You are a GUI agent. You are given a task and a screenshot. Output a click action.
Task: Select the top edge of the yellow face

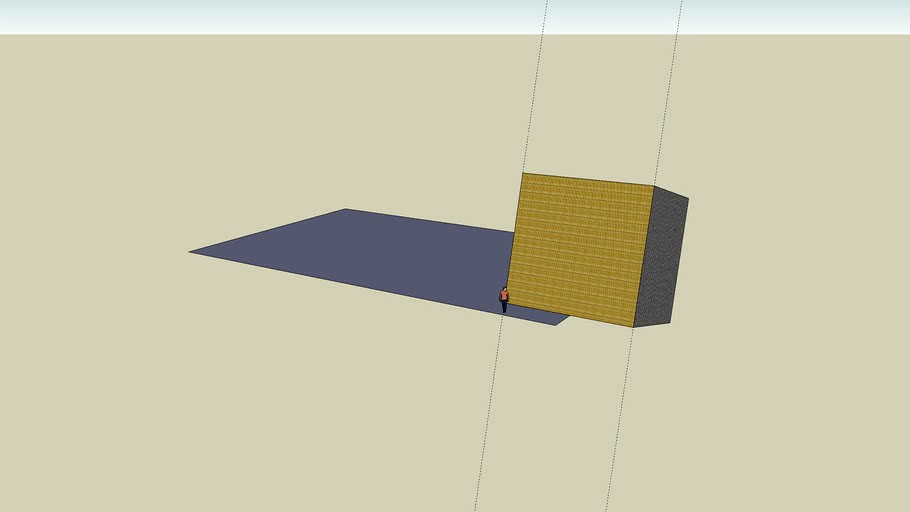(588, 179)
